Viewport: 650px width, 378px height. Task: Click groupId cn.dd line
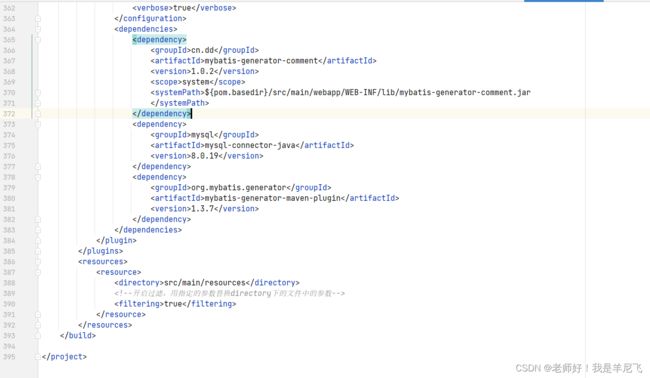pyautogui.click(x=204, y=50)
